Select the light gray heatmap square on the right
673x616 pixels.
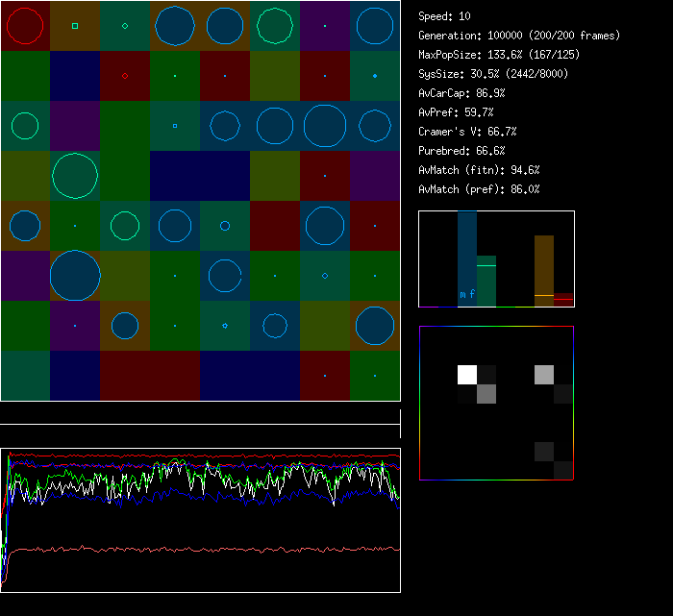(x=544, y=375)
